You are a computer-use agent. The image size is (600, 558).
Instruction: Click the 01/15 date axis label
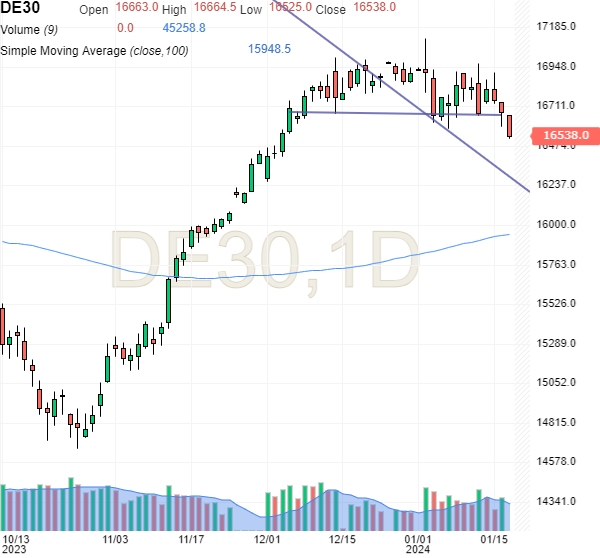493,540
